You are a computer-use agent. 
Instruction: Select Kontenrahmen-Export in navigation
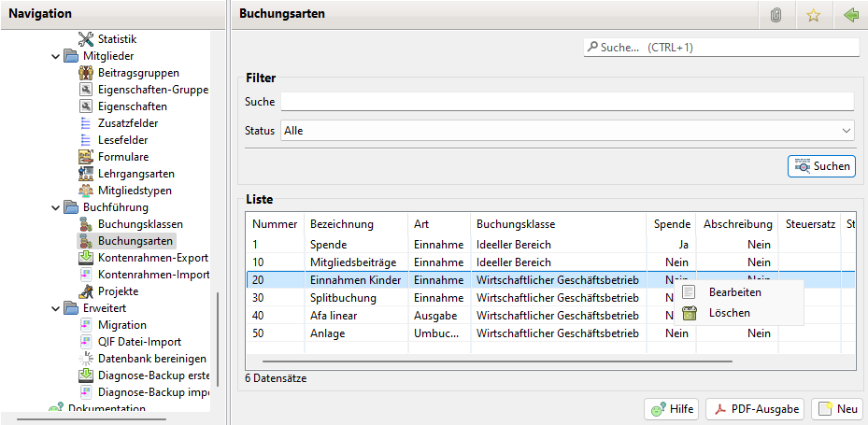tap(152, 258)
